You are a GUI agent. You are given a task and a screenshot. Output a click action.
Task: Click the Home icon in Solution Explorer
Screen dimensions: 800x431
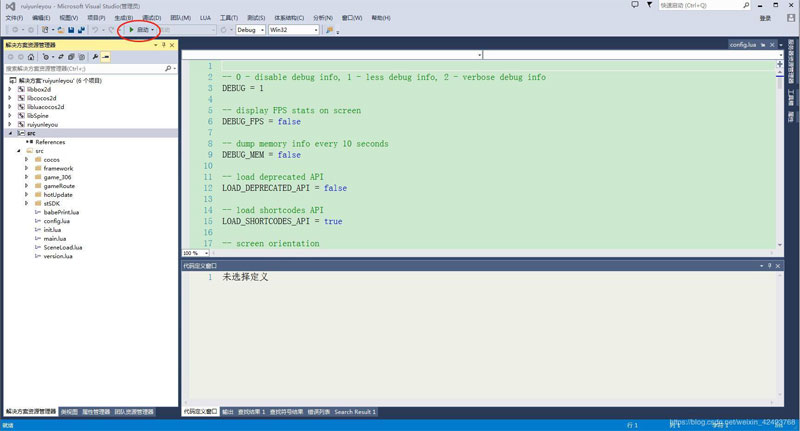31,57
